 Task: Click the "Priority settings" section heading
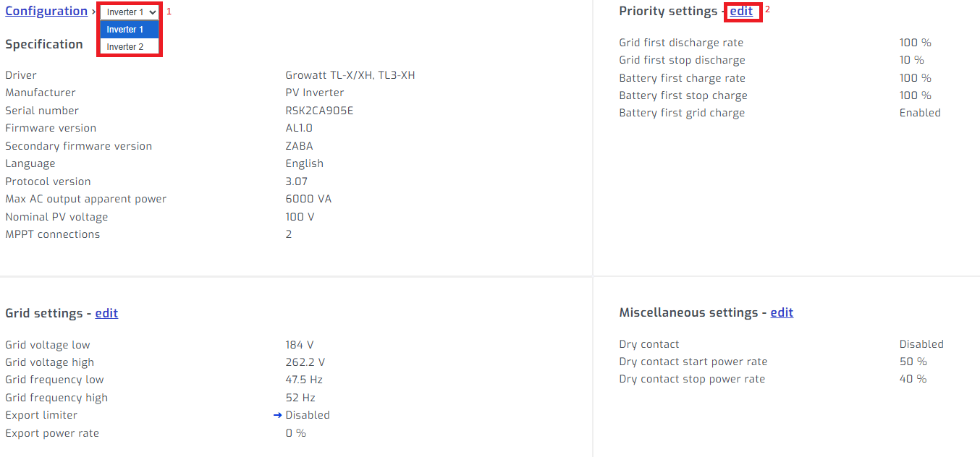point(668,11)
